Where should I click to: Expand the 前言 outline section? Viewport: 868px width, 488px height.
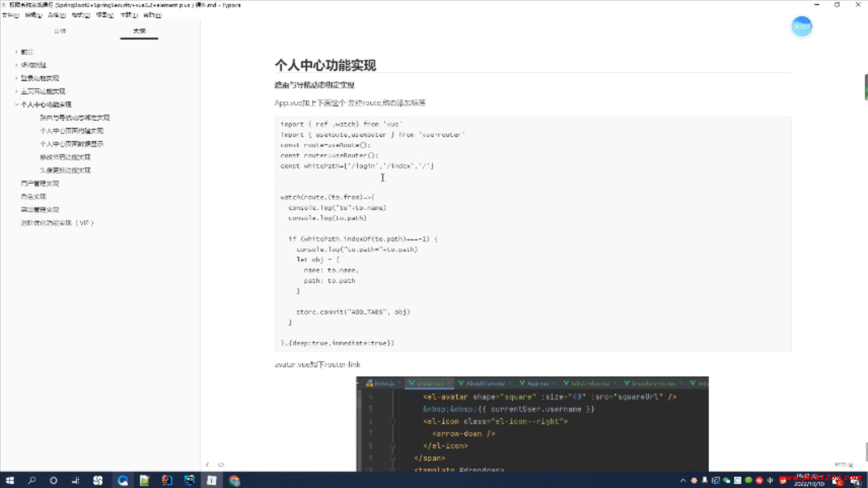16,52
